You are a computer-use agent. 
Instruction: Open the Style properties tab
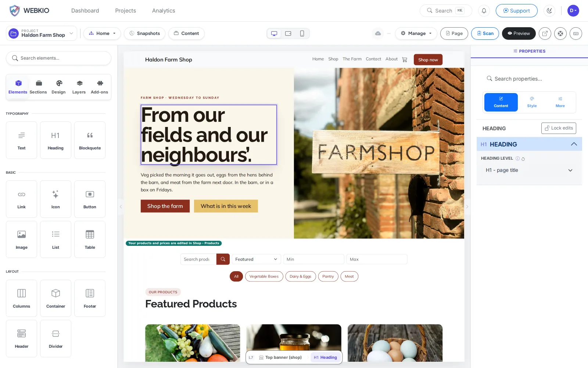pos(532,102)
